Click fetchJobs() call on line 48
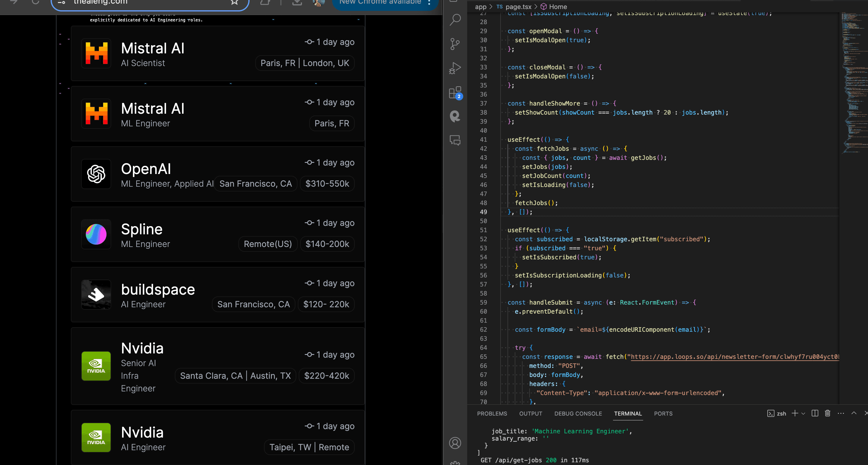 536,203
